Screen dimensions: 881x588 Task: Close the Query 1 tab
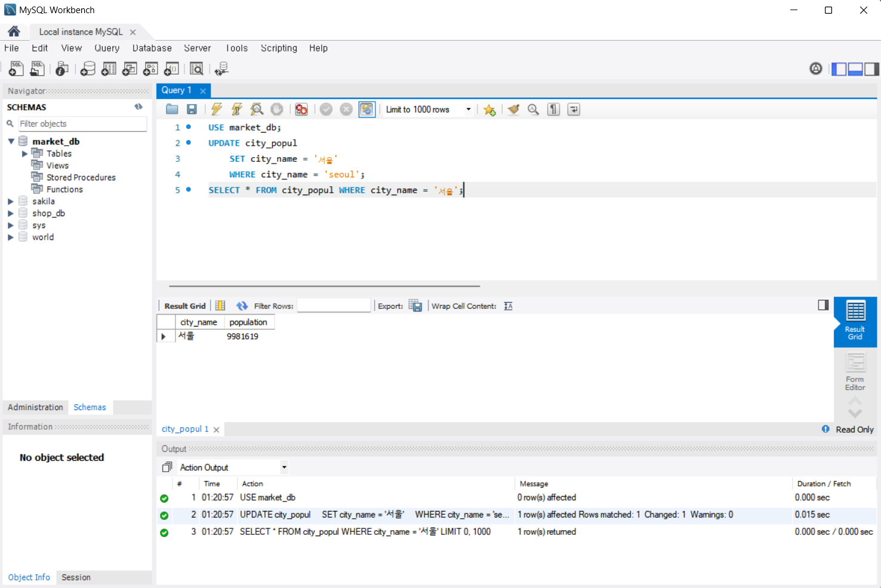coord(203,91)
